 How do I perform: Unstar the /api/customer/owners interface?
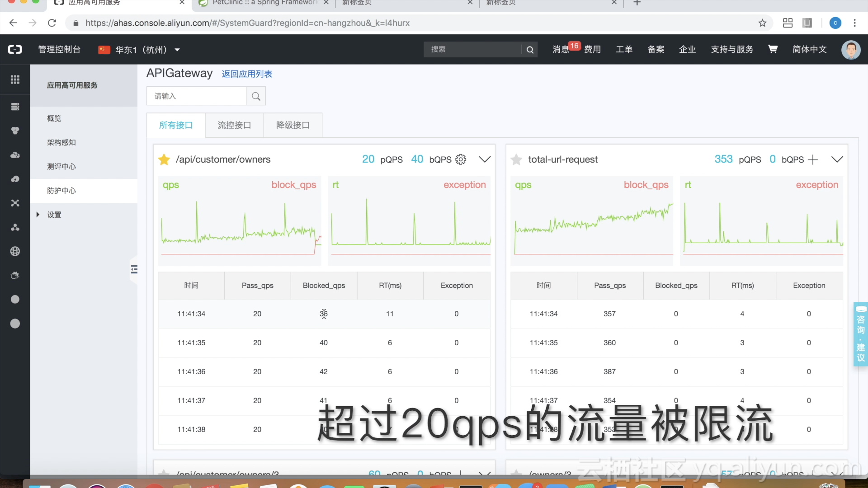(164, 160)
